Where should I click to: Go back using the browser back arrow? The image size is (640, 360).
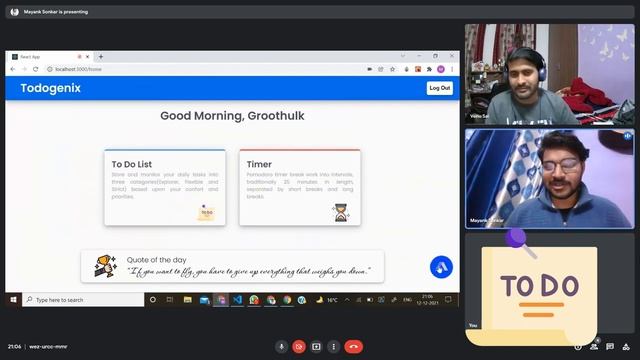tap(13, 69)
